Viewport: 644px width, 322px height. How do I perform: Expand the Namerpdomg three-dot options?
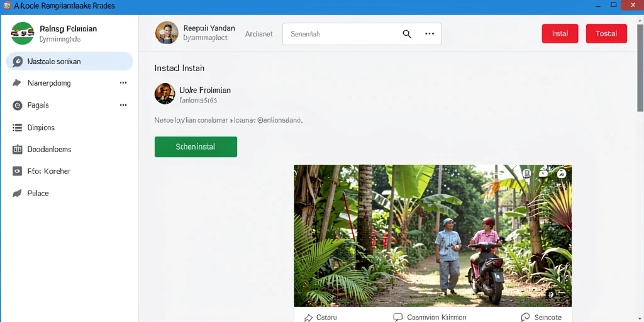[x=123, y=83]
